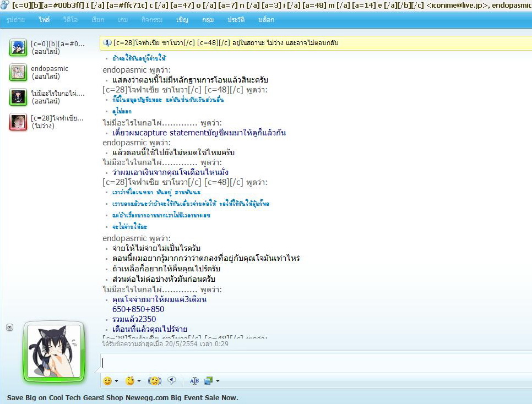Open the กลุ่ม menu item
Screen dimensions: 532x404
coord(208,20)
